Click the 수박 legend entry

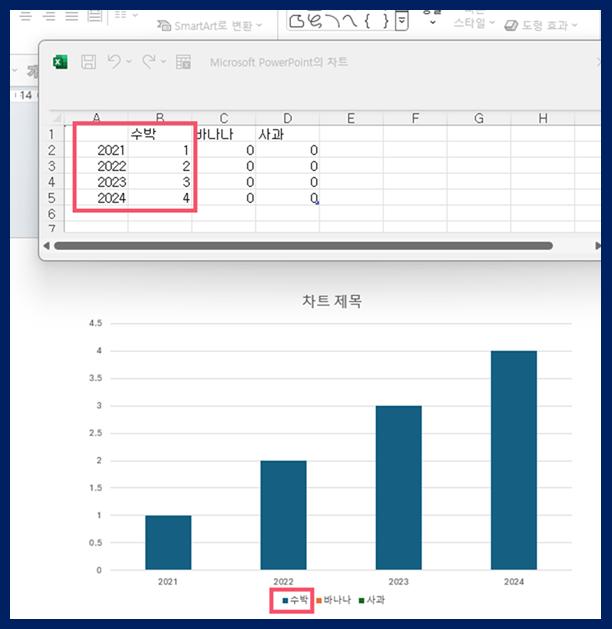[295, 600]
